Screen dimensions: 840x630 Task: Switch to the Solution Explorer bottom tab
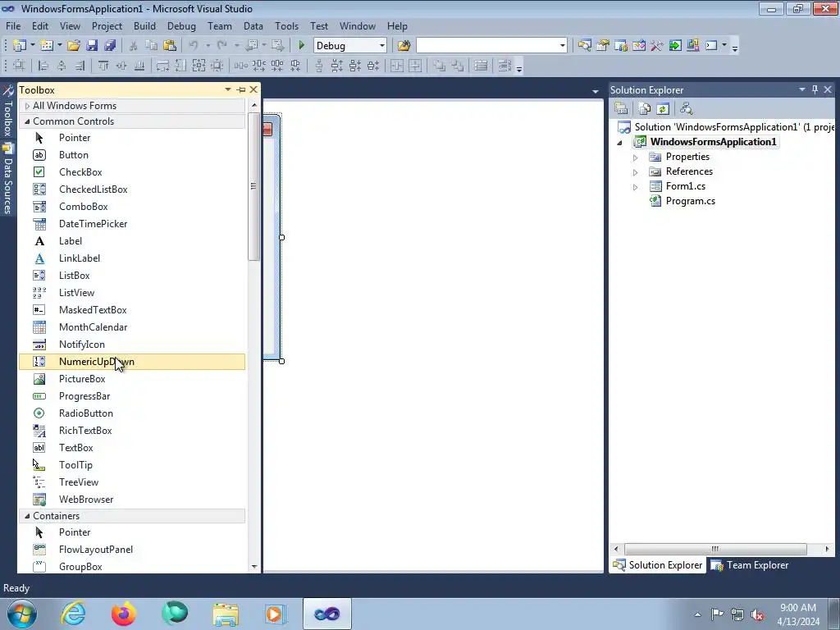(657, 565)
